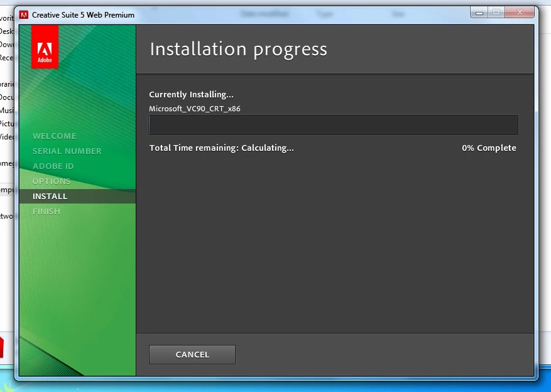Click the Cancel button

[x=192, y=354]
